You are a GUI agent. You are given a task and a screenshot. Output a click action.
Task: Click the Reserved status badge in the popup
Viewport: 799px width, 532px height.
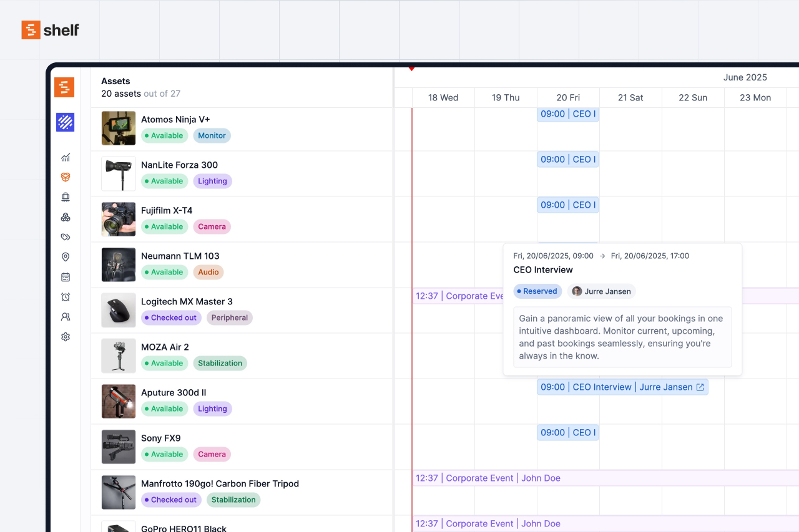(537, 291)
